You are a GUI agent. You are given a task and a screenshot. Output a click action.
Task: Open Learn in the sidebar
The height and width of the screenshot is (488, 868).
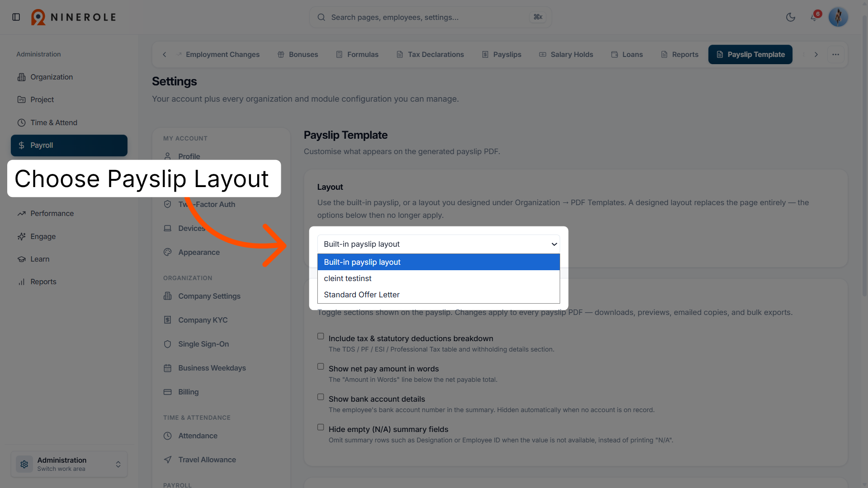(69, 259)
